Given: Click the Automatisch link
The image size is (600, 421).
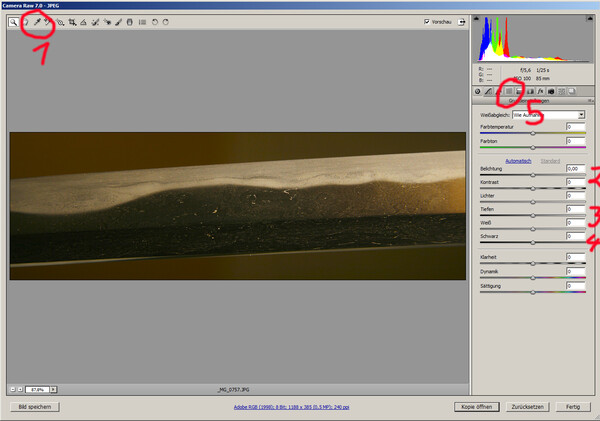Looking at the screenshot, I should [x=518, y=161].
